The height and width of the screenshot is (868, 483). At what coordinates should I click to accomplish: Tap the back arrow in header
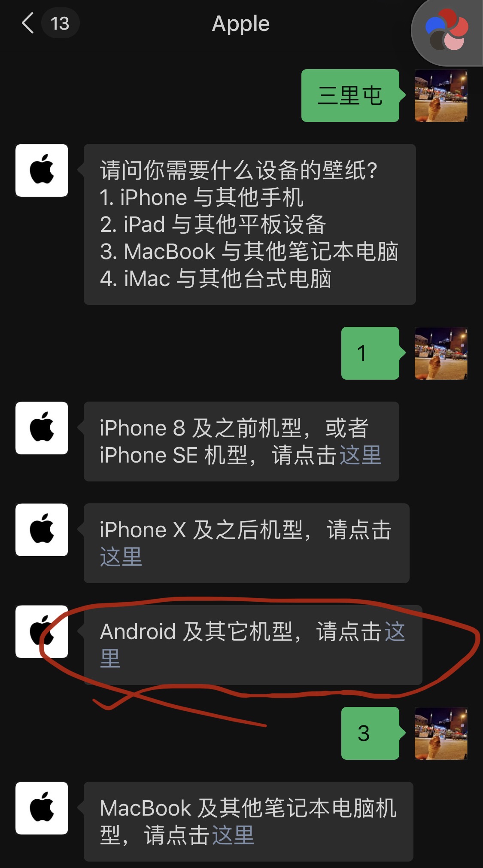(x=28, y=23)
